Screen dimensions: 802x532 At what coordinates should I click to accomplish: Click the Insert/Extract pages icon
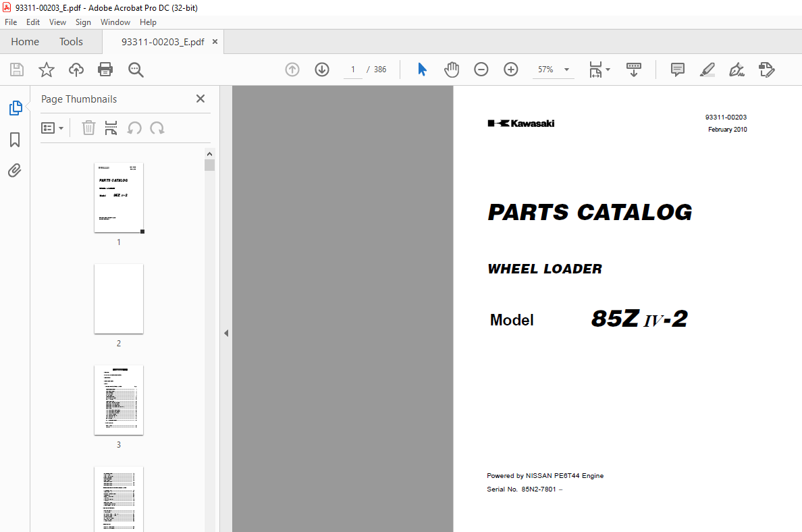(x=111, y=128)
